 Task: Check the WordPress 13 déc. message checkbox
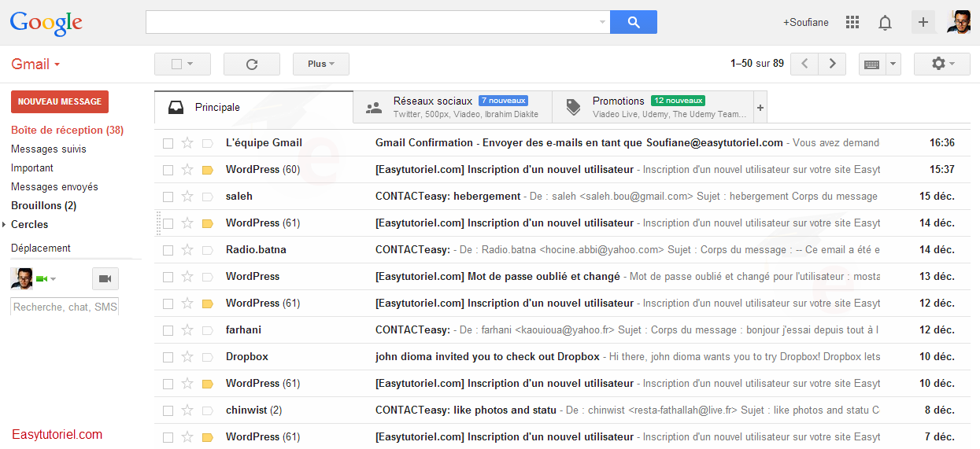[x=168, y=277]
